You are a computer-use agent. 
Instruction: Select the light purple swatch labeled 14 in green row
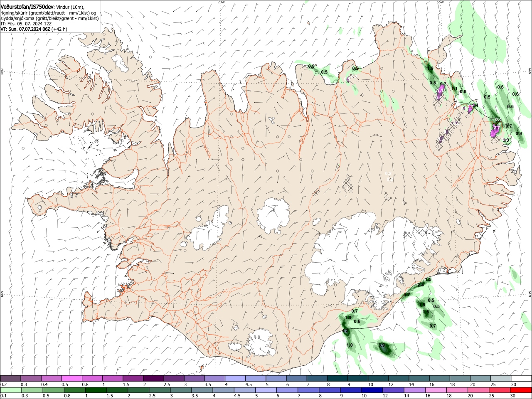[415, 390]
